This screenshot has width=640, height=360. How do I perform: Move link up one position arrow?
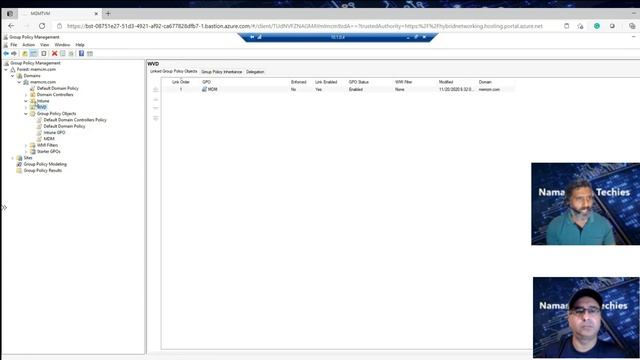point(156,100)
